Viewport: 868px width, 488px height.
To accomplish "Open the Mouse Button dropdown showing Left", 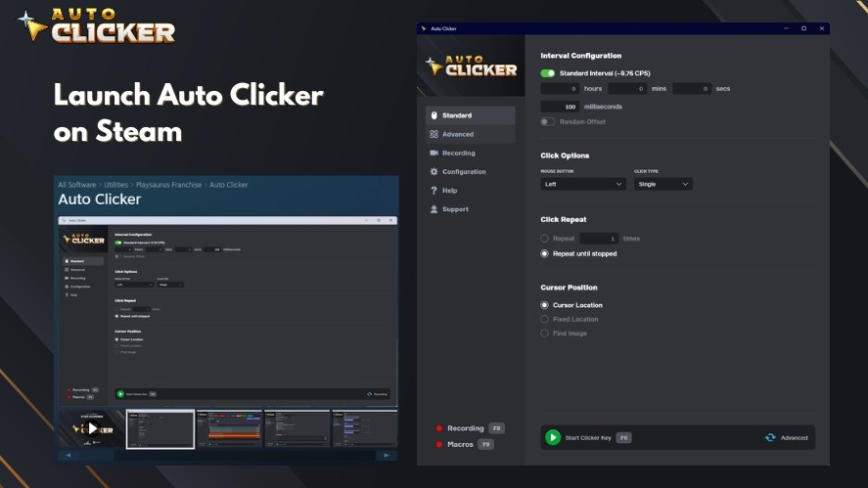I will coord(583,183).
